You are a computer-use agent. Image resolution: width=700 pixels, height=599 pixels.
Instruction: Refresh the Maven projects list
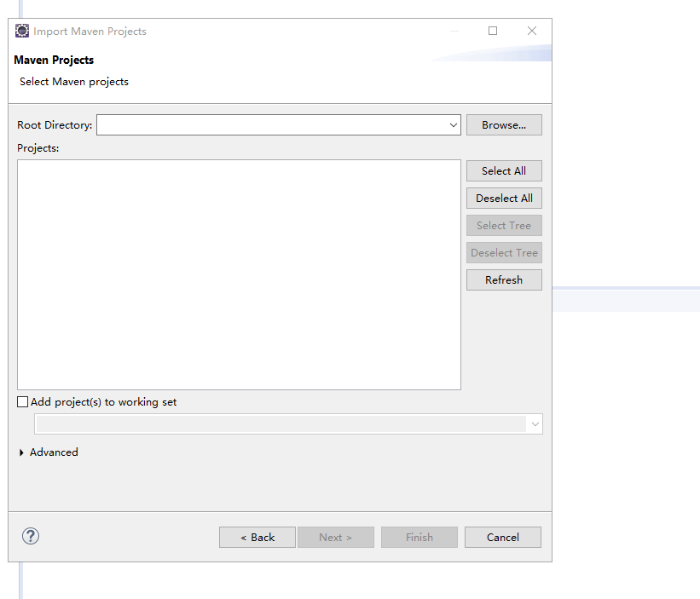point(504,279)
